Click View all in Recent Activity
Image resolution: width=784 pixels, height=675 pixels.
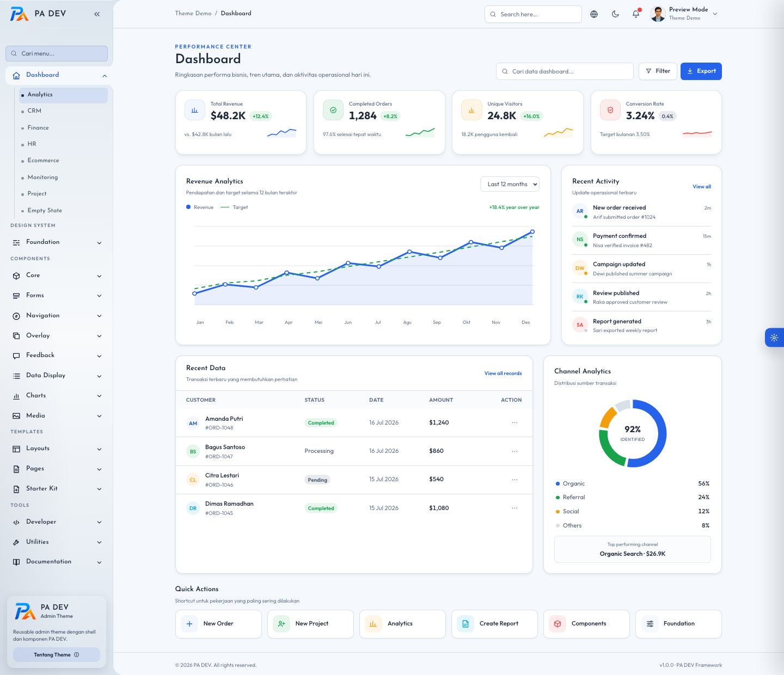(702, 187)
